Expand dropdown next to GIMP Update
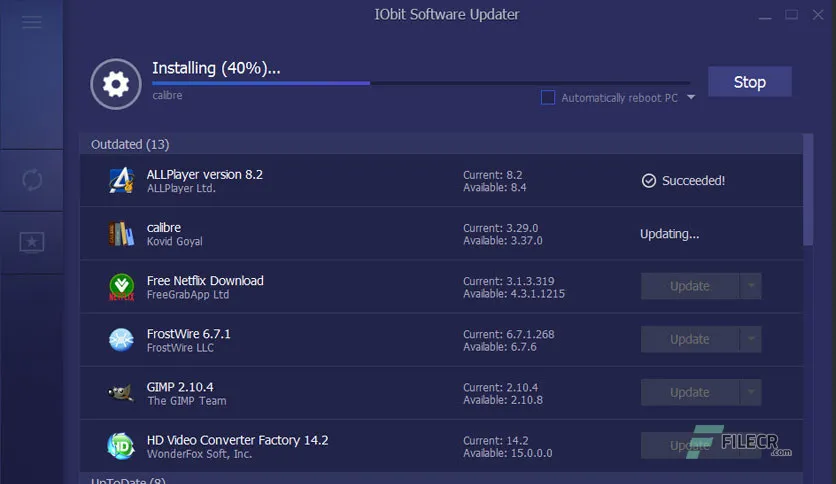836x484 pixels. click(751, 392)
